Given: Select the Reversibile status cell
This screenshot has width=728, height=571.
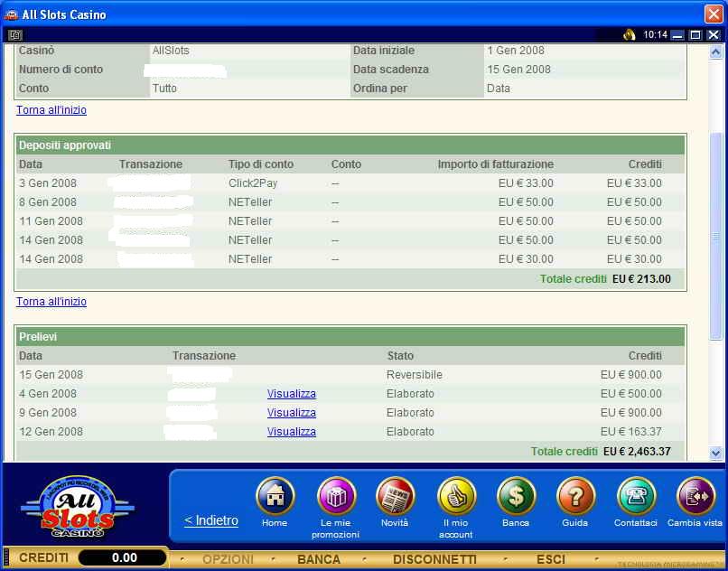Looking at the screenshot, I should [415, 375].
